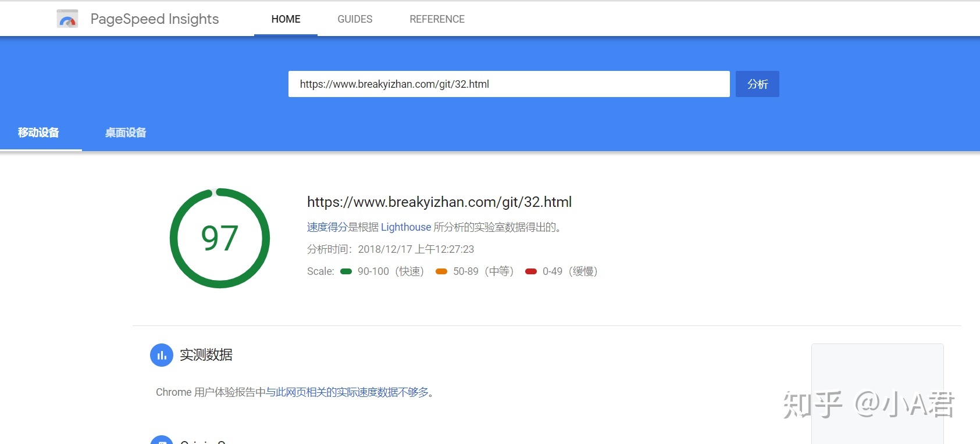This screenshot has width=980, height=444.
Task: Click the 90-100（快速）label
Action: pos(391,271)
